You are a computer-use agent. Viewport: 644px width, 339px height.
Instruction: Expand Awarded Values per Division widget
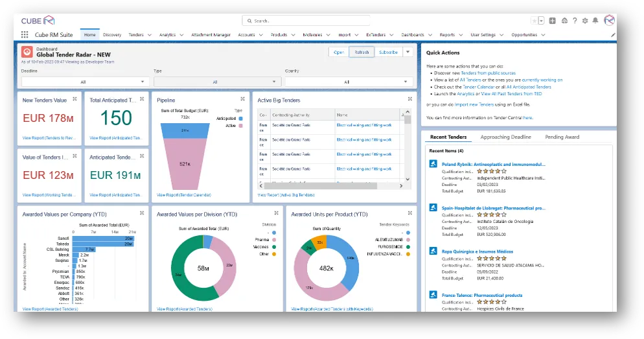coord(277,213)
